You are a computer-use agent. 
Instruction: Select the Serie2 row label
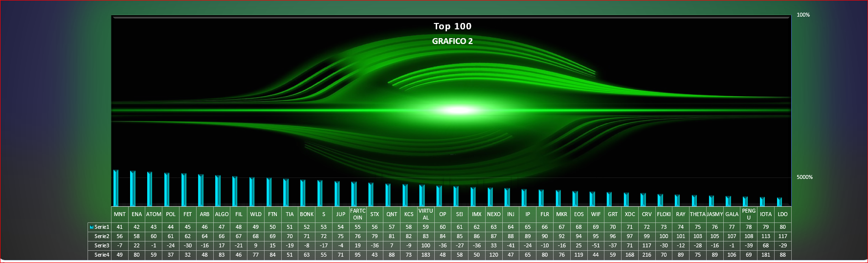pyautogui.click(x=102, y=237)
